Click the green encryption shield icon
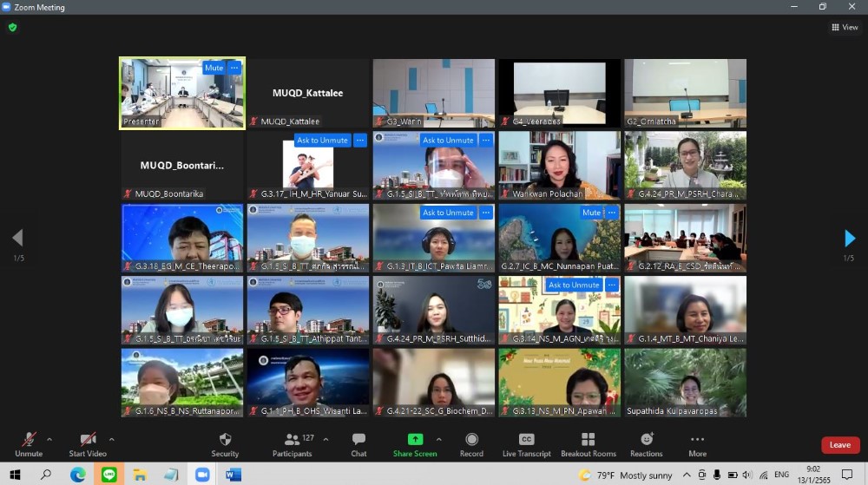 point(12,27)
